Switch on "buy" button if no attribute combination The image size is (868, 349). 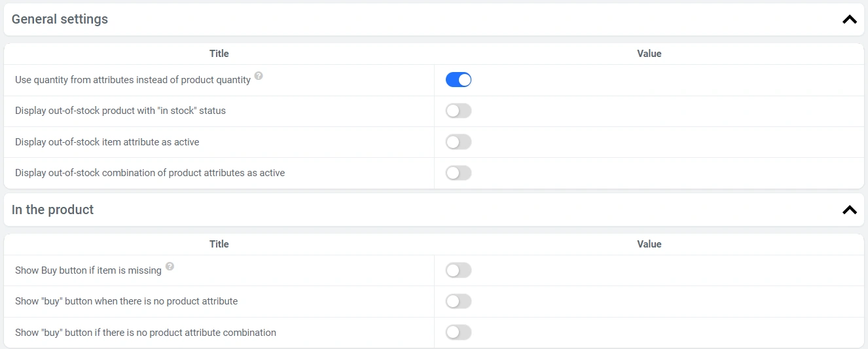pyautogui.click(x=458, y=333)
